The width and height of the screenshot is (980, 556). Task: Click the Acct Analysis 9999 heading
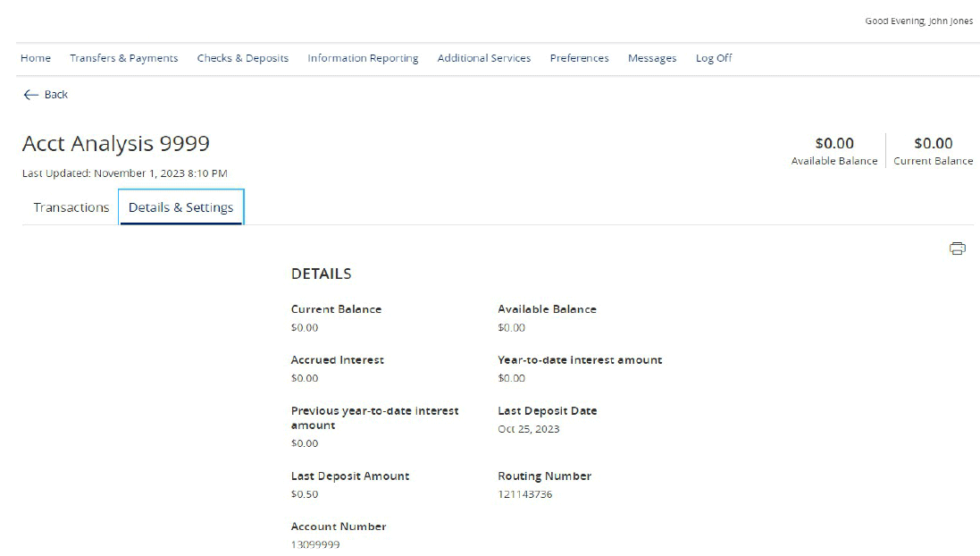pos(115,143)
